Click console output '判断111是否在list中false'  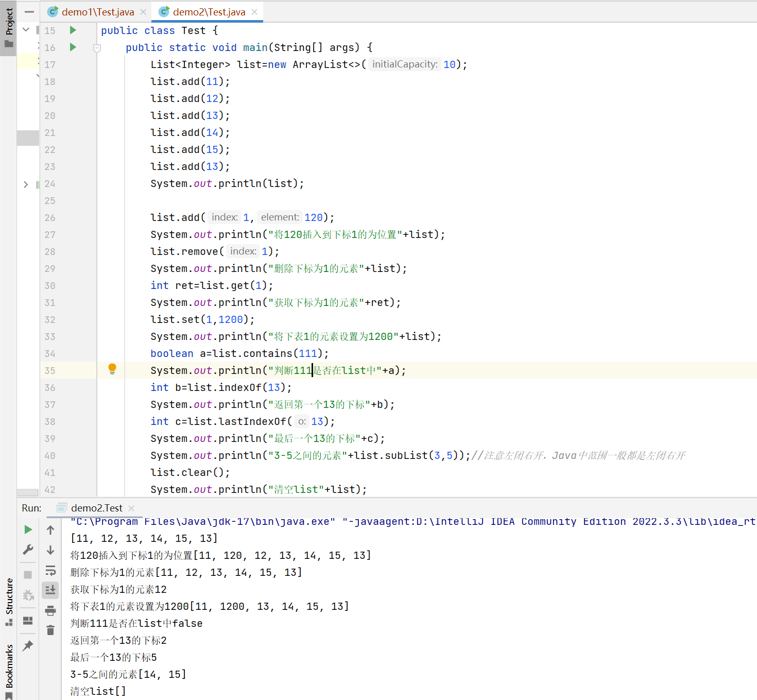point(136,623)
